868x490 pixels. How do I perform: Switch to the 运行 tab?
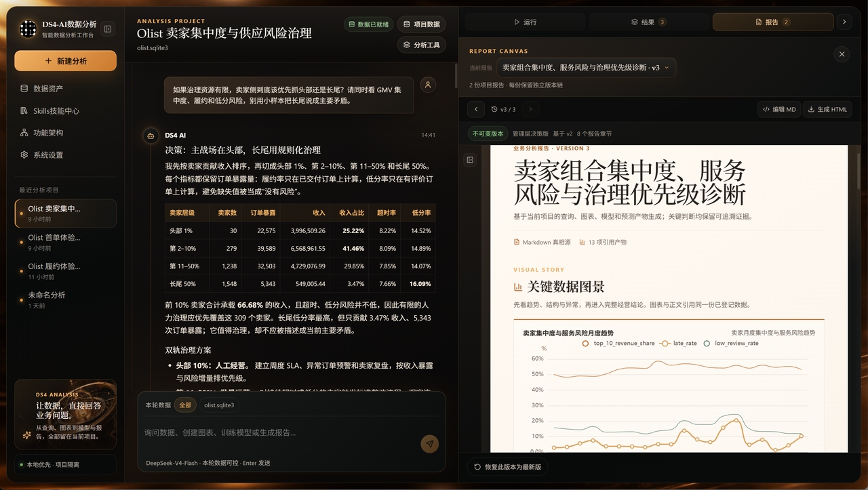525,22
